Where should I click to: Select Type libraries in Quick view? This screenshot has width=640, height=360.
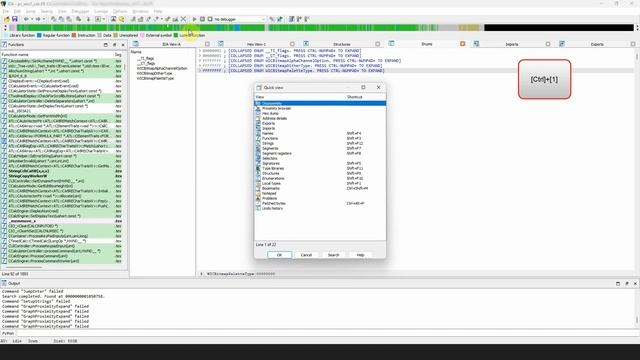click(320, 168)
